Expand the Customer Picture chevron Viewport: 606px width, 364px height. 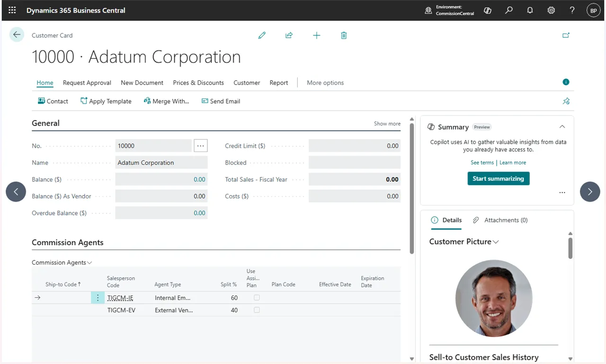point(496,242)
